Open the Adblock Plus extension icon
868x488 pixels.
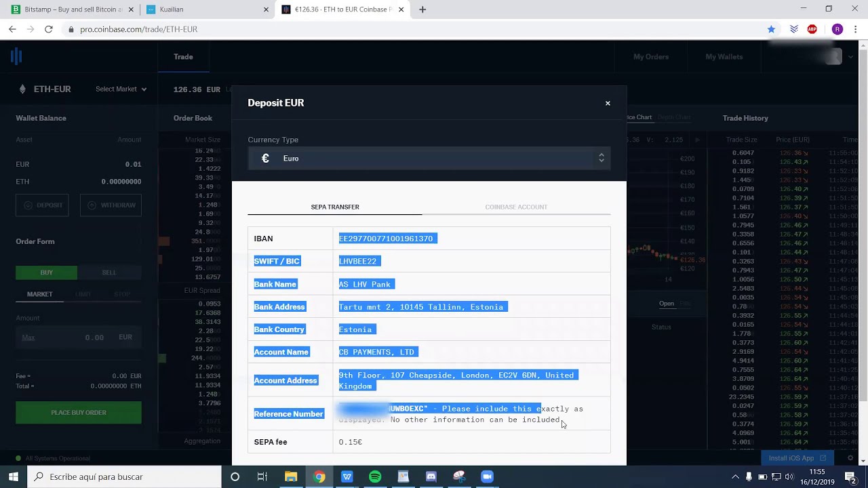[812, 29]
